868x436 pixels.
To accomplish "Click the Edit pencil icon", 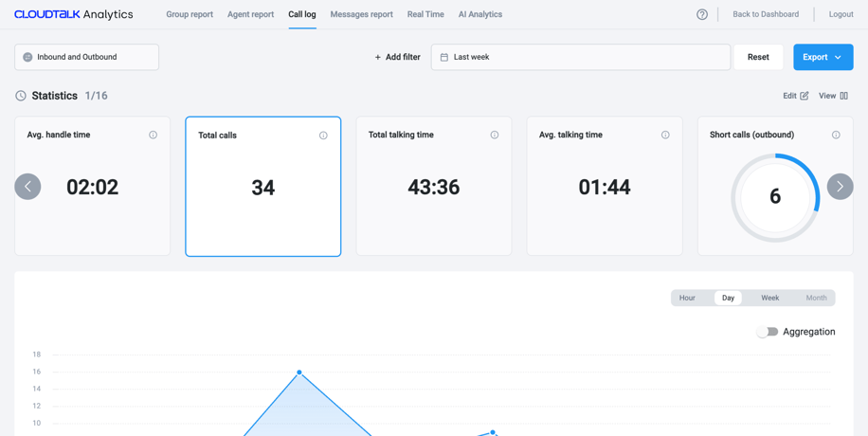I will point(805,96).
